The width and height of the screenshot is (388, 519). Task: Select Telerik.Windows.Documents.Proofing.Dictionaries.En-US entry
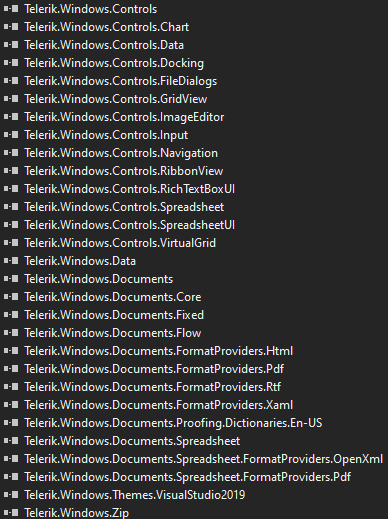pos(173,423)
